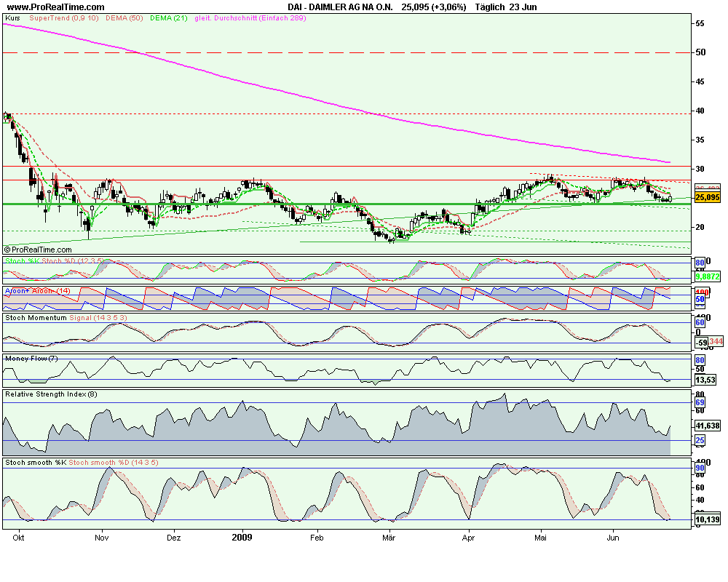Click the 69 level tag in RSI panel

[x=700, y=402]
